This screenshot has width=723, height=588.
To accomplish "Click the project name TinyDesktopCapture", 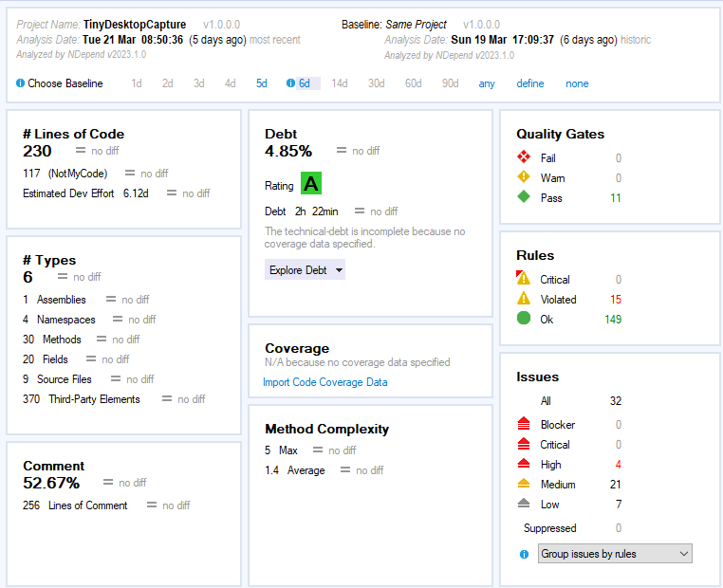I will pyautogui.click(x=135, y=25).
